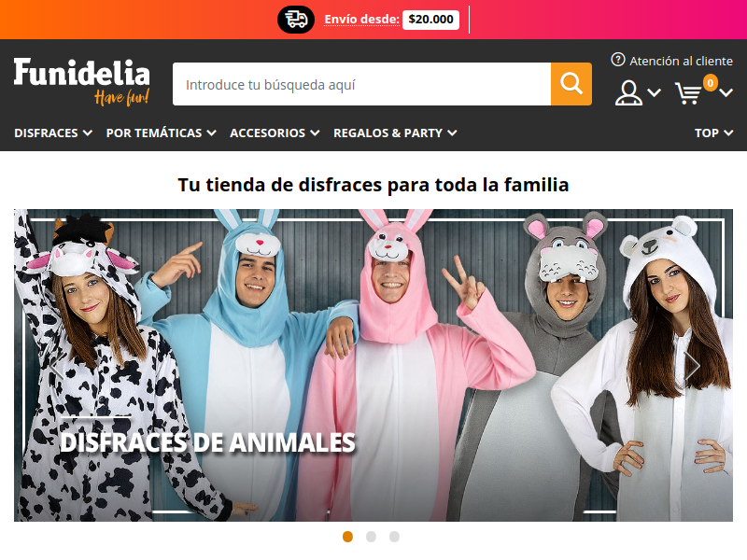Open the ACCESORIOS menu
This screenshot has width=747, height=560.
point(275,133)
